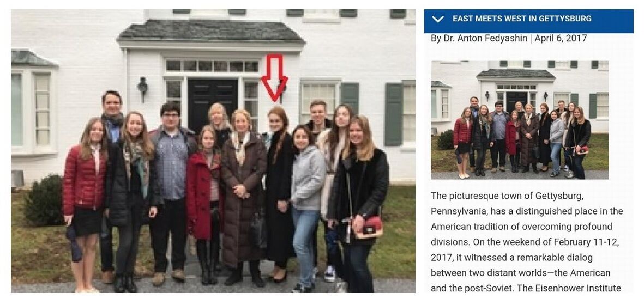Click the transom window above the black door
The image size is (644, 305).
pos(212,66)
